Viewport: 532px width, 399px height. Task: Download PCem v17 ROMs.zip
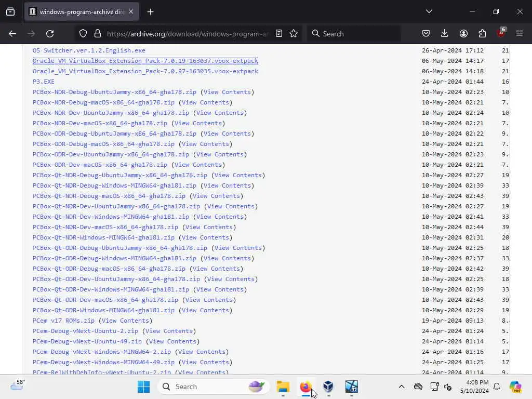pyautogui.click(x=63, y=321)
